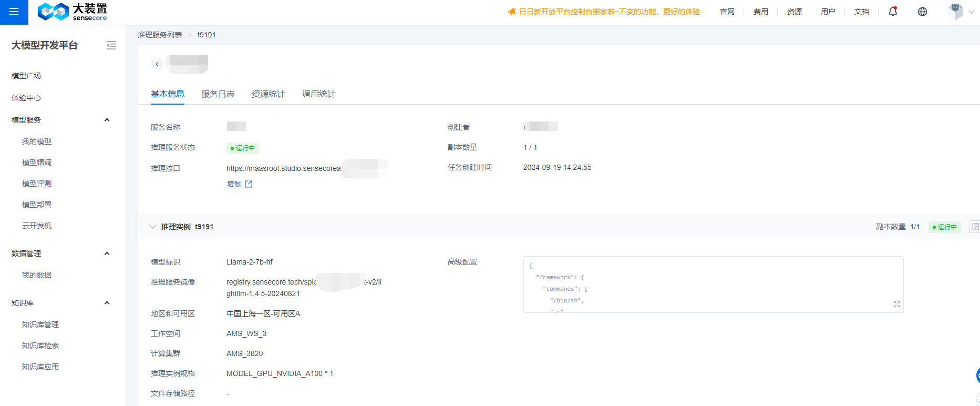Image resolution: width=980 pixels, height=406 pixels.
Task: Click the orange platform announcement text
Action: [610, 12]
